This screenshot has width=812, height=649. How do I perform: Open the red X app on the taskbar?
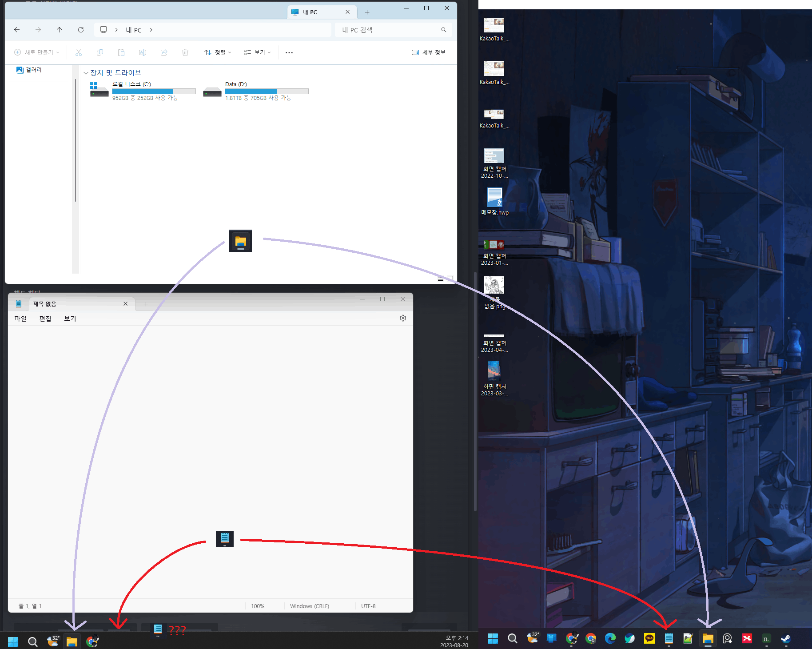pyautogui.click(x=747, y=638)
